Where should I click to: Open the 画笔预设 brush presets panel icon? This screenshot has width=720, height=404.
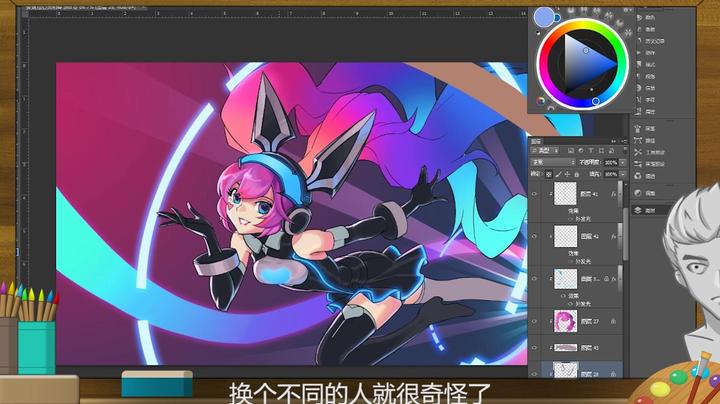click(638, 164)
